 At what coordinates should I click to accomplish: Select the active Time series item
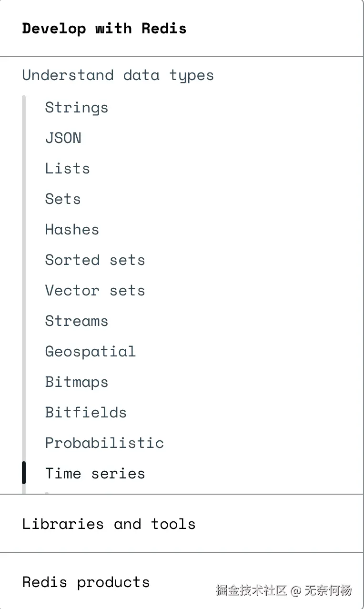coord(95,474)
